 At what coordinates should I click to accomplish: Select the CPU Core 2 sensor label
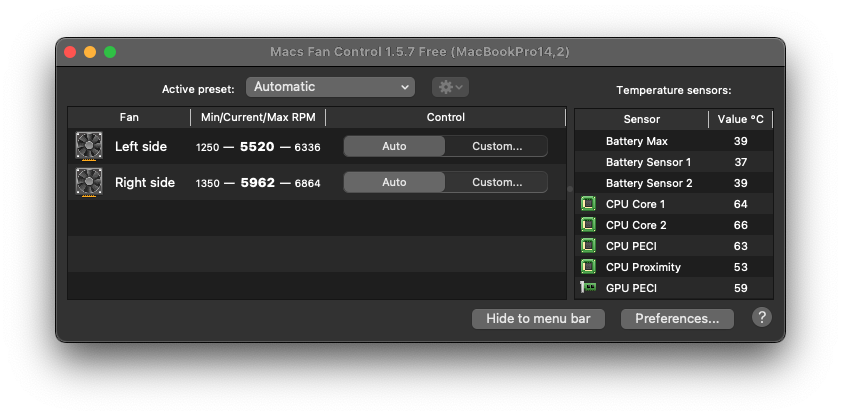(x=636, y=225)
